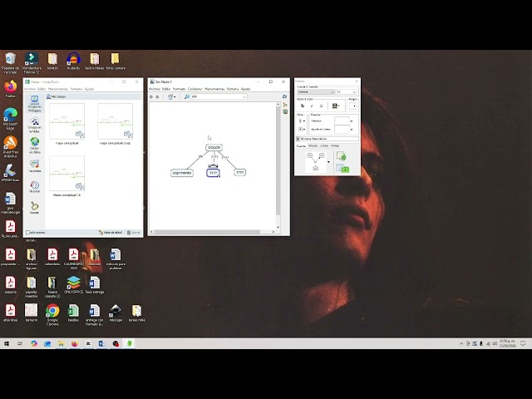Open Editar menu in Views window
Screen dimensions: 532x399
click(42, 89)
